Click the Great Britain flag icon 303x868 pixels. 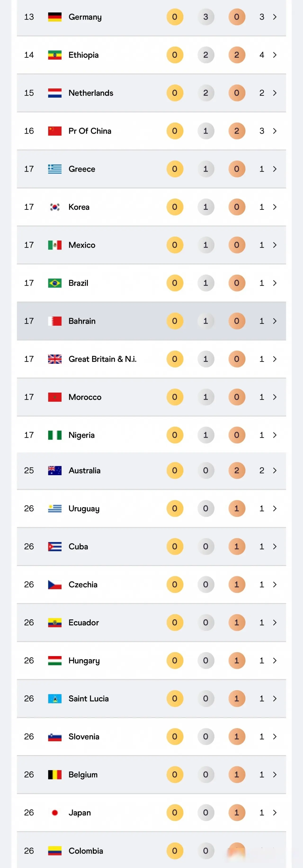55,359
